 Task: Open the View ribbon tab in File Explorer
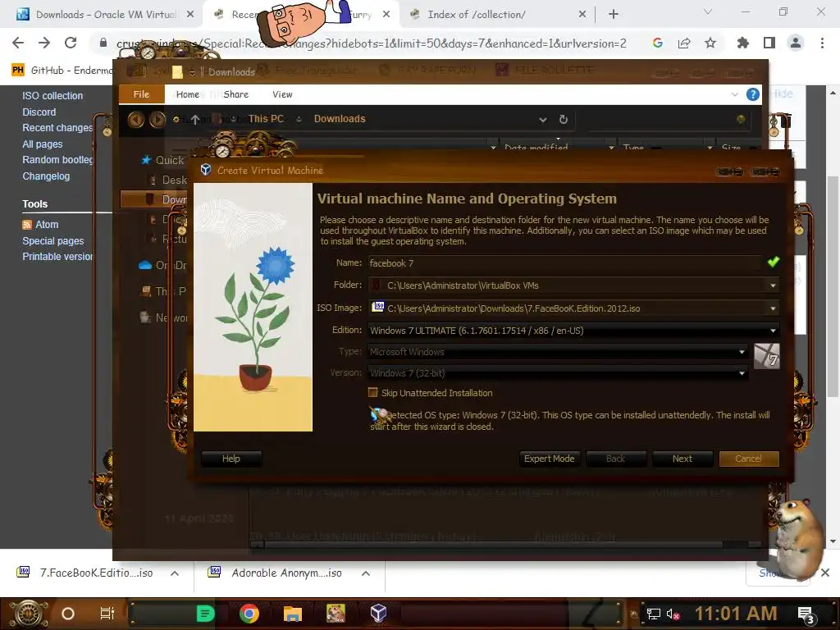pos(282,94)
